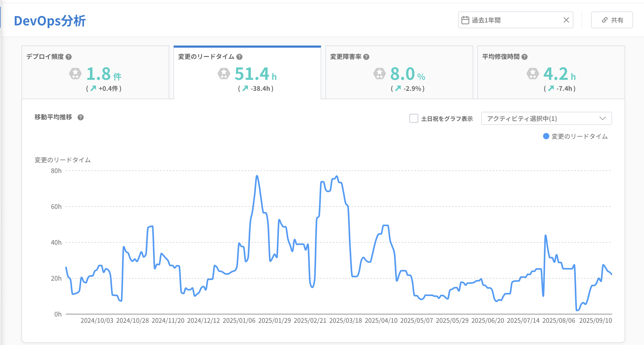
Task: Click help icon next to デプロイ頻度
Action: point(69,57)
